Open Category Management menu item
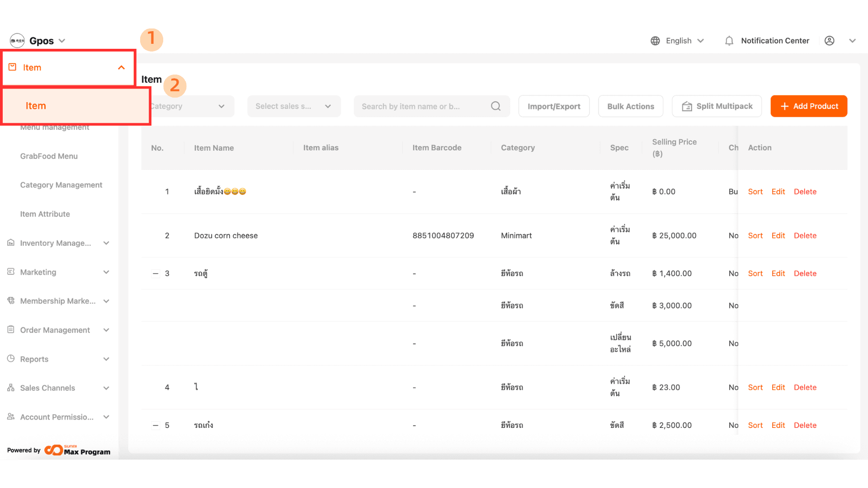 click(x=61, y=185)
